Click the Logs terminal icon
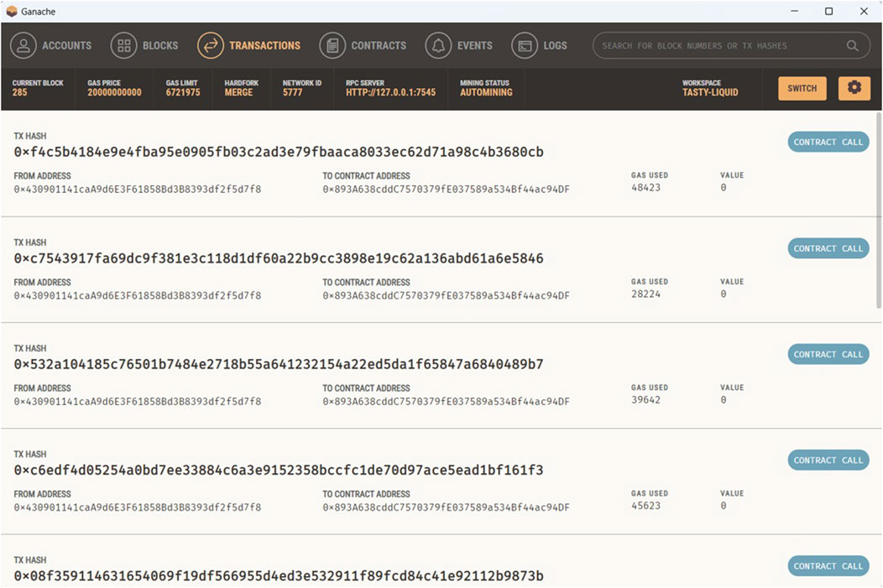Viewport: 883px width, 588px height. point(525,45)
